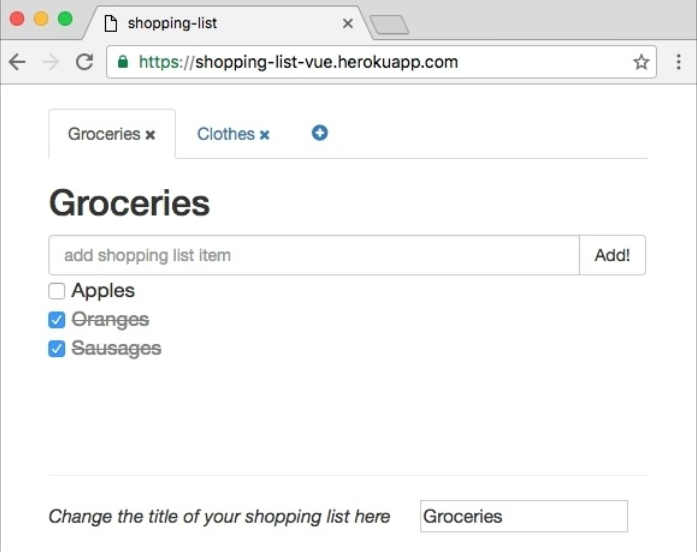Click the browser back arrow
Viewport: 697px width, 552px height.
pyautogui.click(x=17, y=62)
